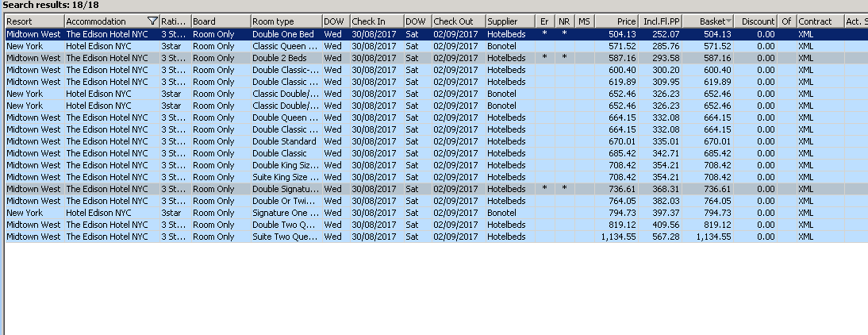This screenshot has width=868, height=335.
Task: Click the Contract column header
Action: (820, 21)
